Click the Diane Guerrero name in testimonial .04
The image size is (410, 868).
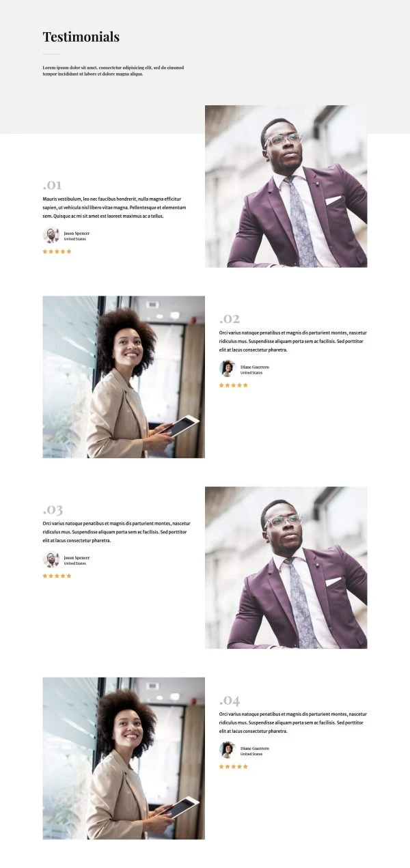coord(255,748)
